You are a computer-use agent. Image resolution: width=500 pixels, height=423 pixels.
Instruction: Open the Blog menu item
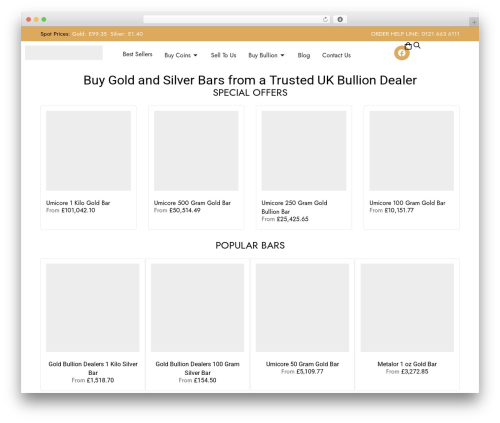(x=304, y=55)
